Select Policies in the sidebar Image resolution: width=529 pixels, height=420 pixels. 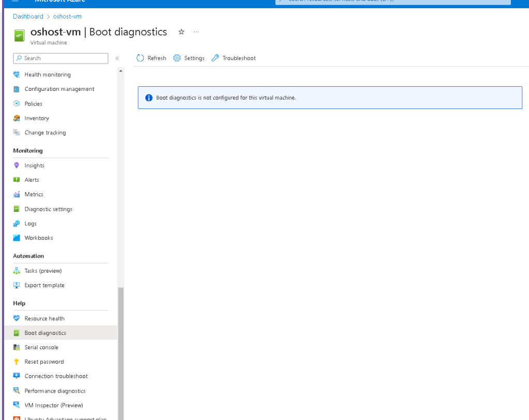(34, 104)
